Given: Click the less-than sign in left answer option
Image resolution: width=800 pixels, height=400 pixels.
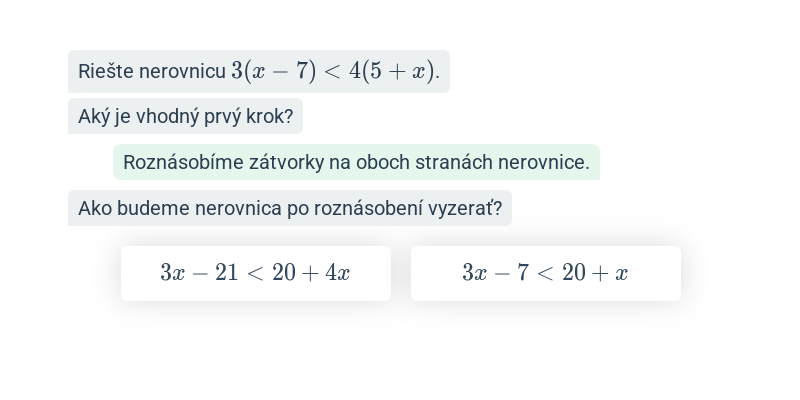Looking at the screenshot, I should [255, 273].
